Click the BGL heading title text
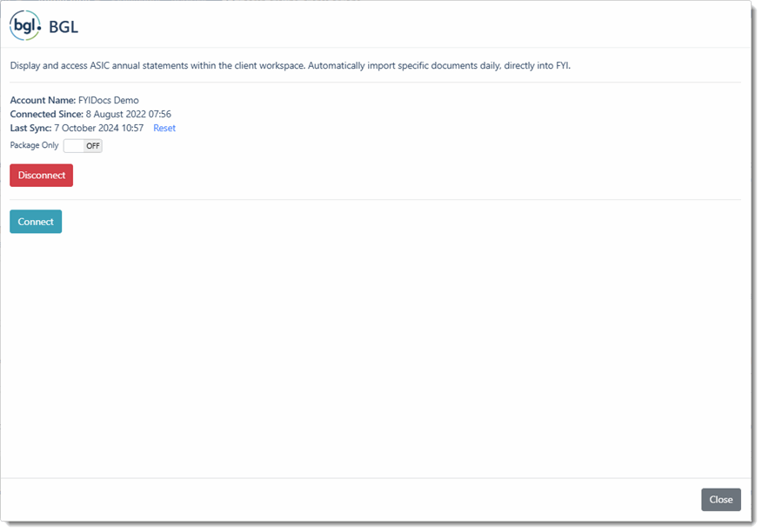This screenshot has height=532, width=762. [x=63, y=27]
